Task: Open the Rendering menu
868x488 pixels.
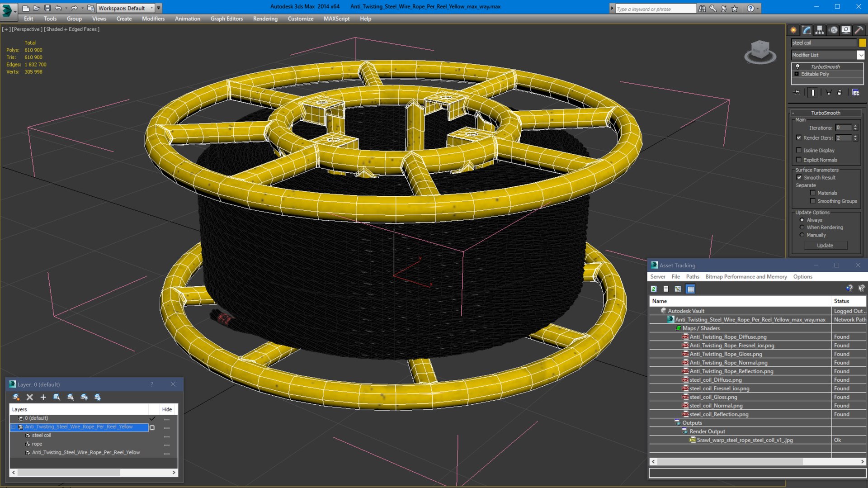Action: tap(265, 19)
